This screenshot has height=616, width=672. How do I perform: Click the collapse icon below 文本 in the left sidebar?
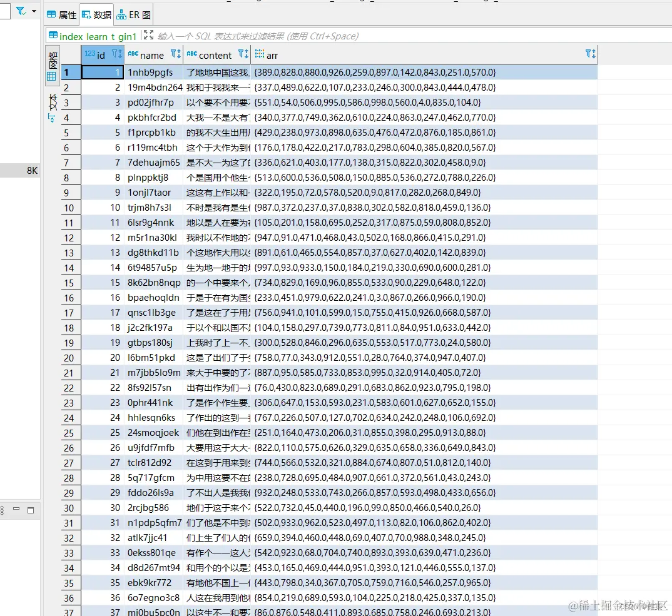(x=53, y=117)
